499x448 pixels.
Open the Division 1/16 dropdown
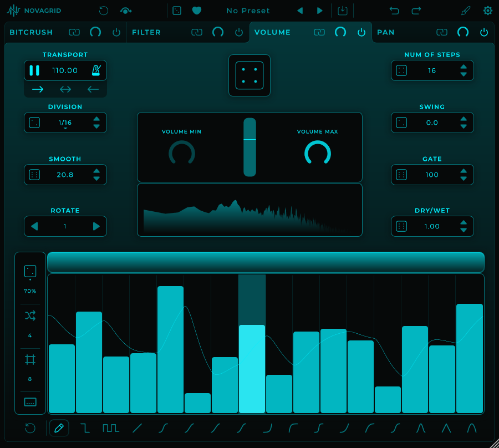(65, 123)
